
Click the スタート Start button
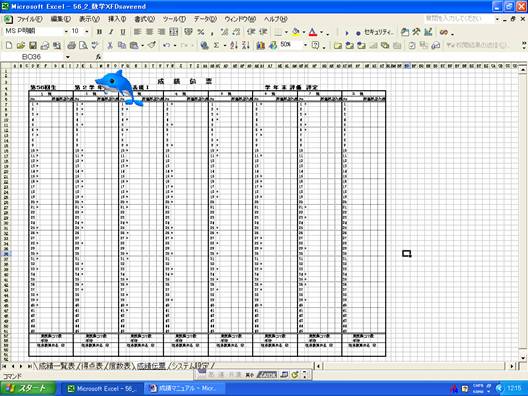click(28, 388)
